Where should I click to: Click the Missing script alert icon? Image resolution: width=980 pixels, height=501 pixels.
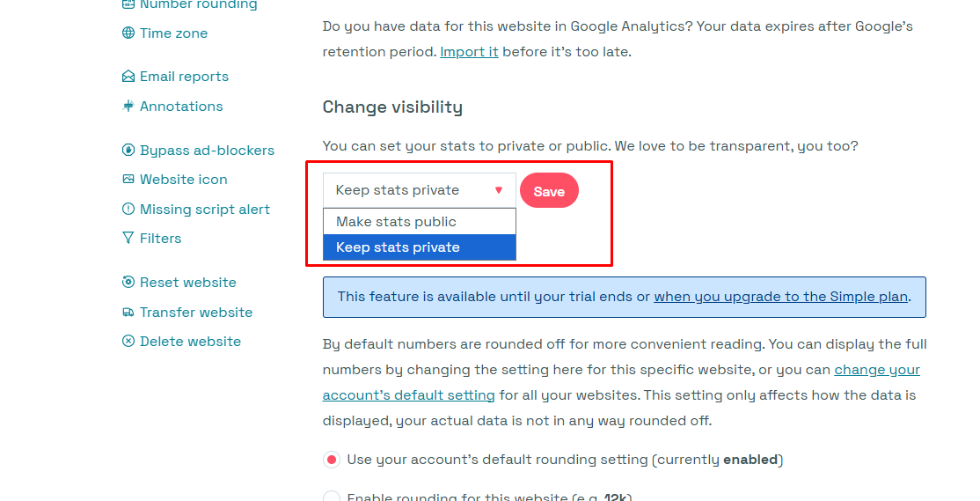(x=128, y=210)
